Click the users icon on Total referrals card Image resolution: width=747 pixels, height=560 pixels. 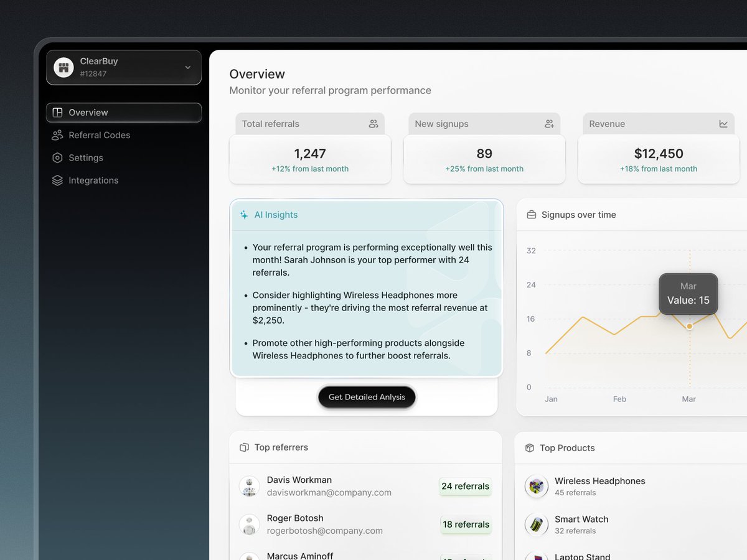374,124
